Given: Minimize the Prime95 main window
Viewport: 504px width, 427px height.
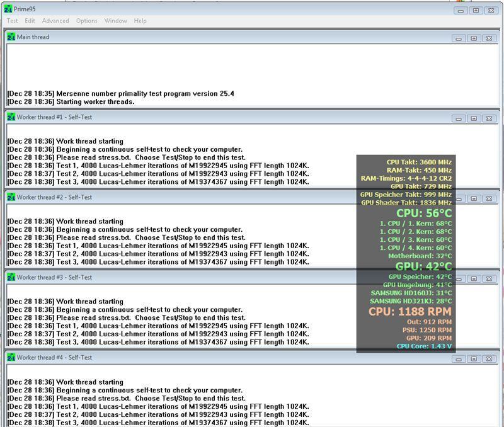Looking at the screenshot, I should 461,11.
